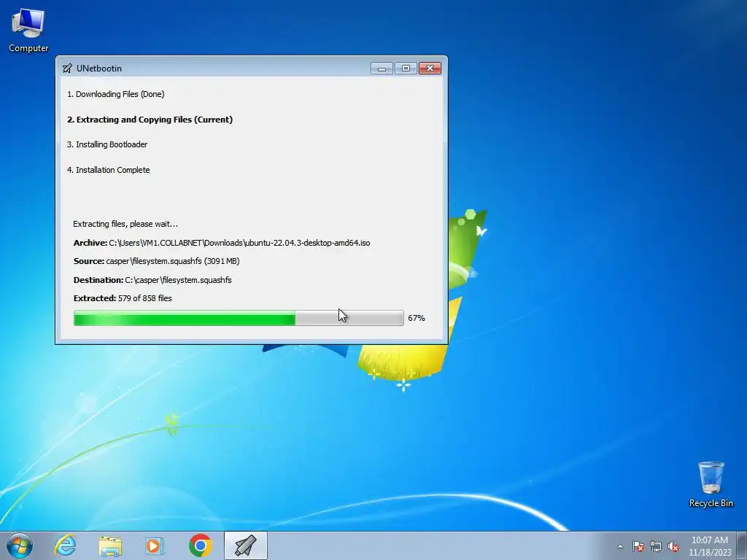Click '4. Installation Complete' step
The height and width of the screenshot is (560, 747).
tap(108, 170)
